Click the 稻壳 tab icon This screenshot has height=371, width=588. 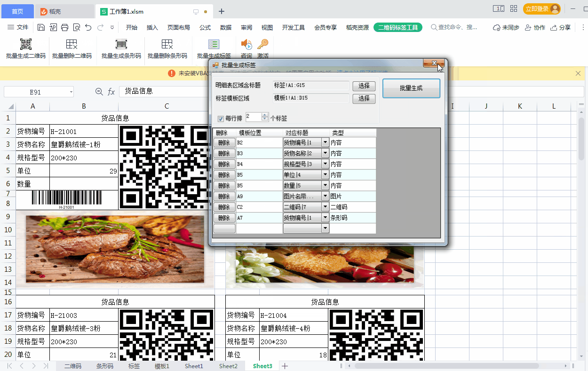tap(44, 11)
